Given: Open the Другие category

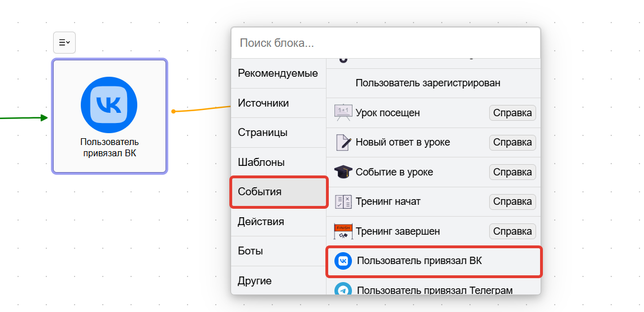Looking at the screenshot, I should [278, 280].
